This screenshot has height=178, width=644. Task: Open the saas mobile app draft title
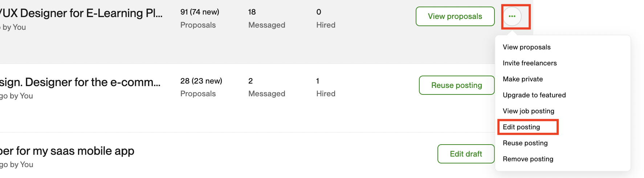[x=67, y=151]
